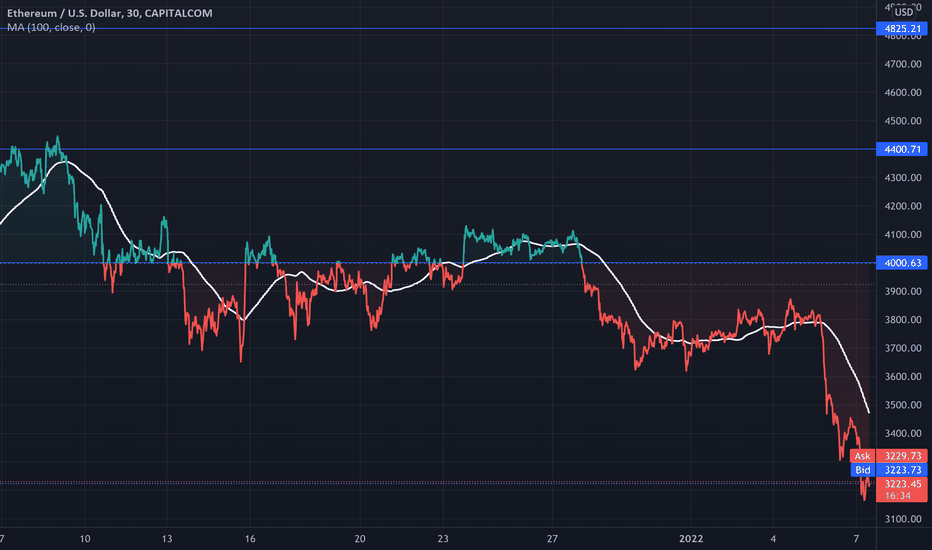The width and height of the screenshot is (932, 550).
Task: Click the 3100.00 price axis label
Action: pyautogui.click(x=903, y=519)
